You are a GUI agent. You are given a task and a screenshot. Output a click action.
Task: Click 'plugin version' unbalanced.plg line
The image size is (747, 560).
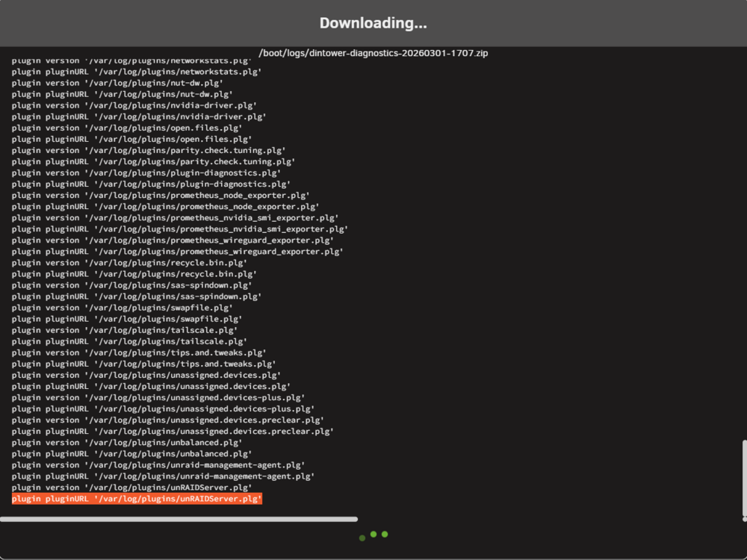[127, 442]
